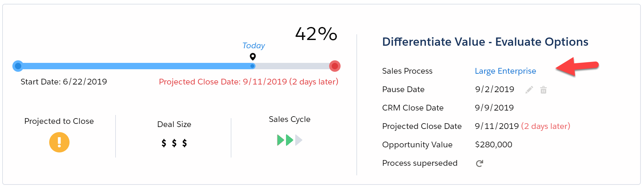Click the red projected close timeline dot
The height and width of the screenshot is (188, 644).
click(335, 66)
